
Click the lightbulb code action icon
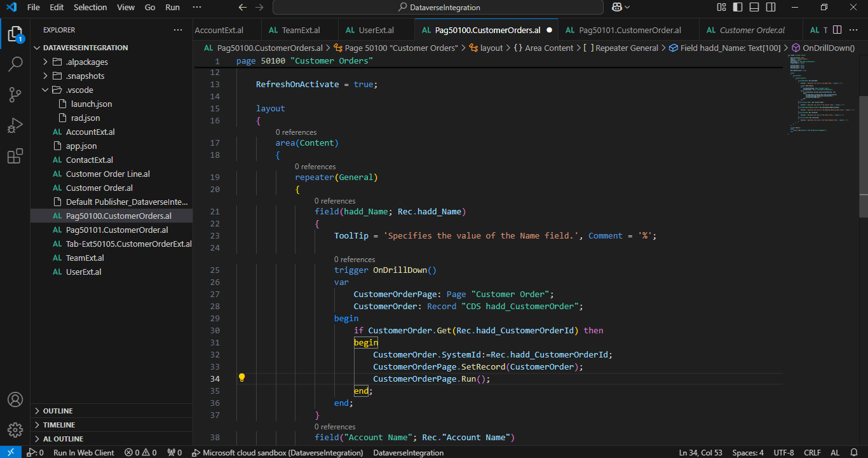point(241,378)
